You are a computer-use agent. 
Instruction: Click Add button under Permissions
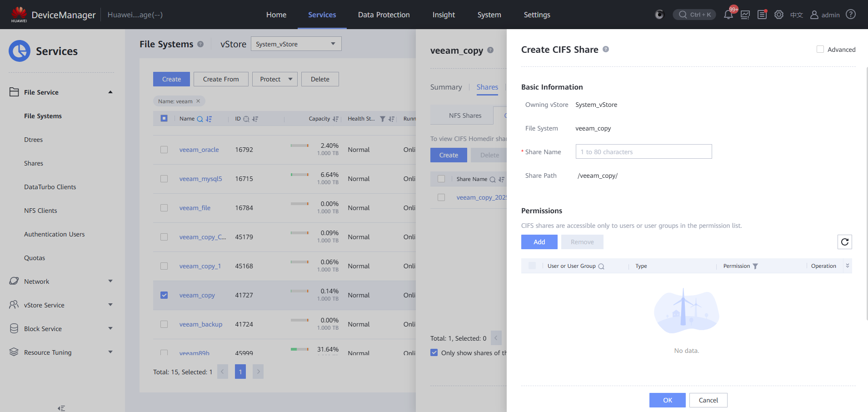pyautogui.click(x=539, y=242)
